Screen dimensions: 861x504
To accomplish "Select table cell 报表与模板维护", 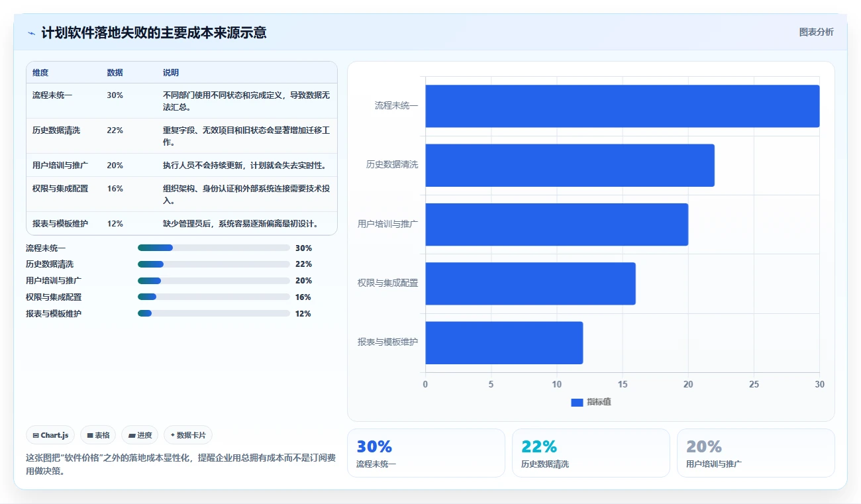I will [x=60, y=224].
